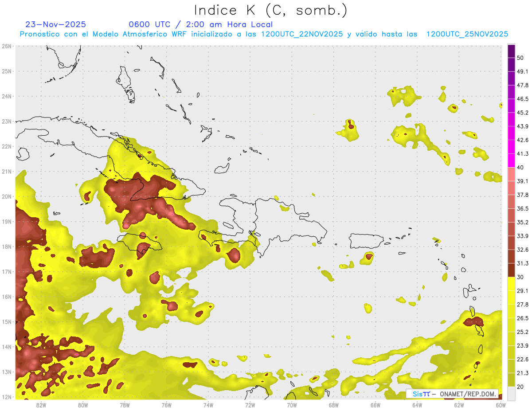Click the colorbar label '42.6'

(x=522, y=140)
